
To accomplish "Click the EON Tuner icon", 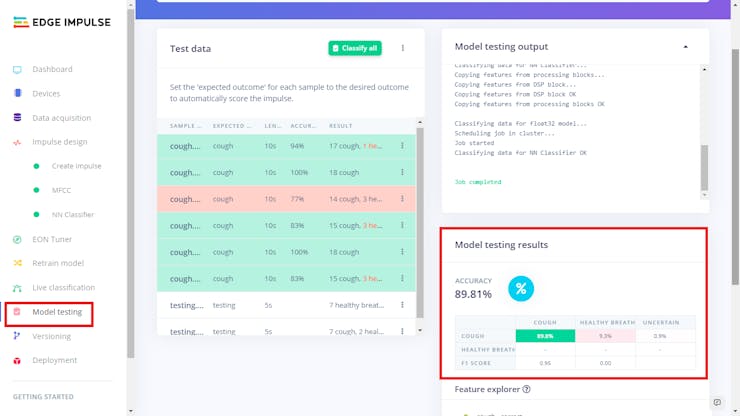I will coord(17,239).
